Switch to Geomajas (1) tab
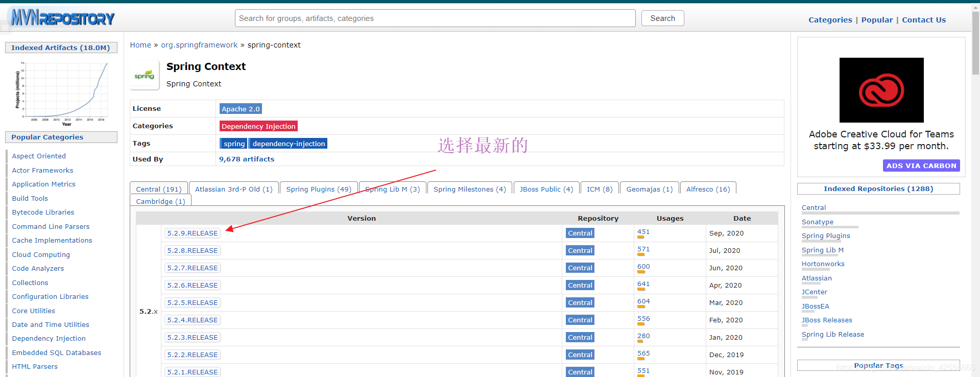The image size is (980, 377). (650, 189)
